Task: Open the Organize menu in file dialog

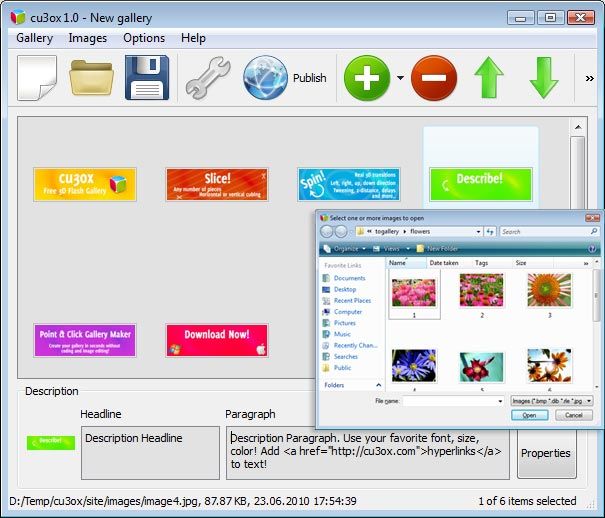Action: (x=345, y=249)
